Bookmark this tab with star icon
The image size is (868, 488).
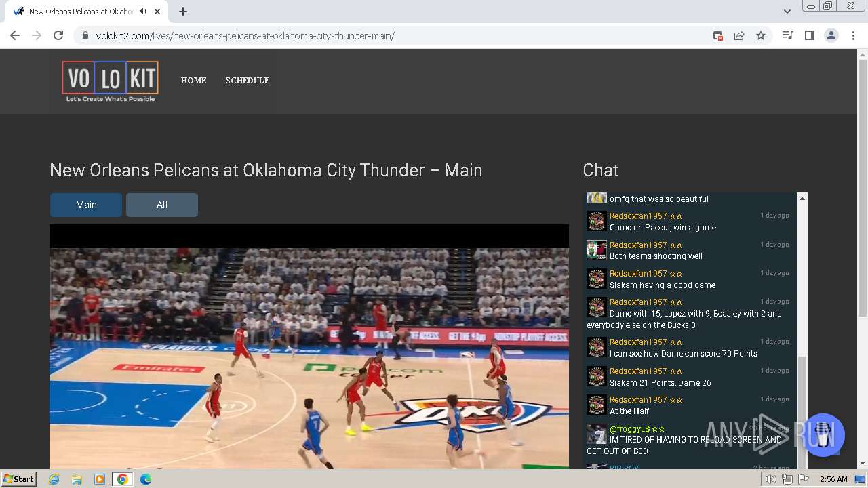coord(761,35)
